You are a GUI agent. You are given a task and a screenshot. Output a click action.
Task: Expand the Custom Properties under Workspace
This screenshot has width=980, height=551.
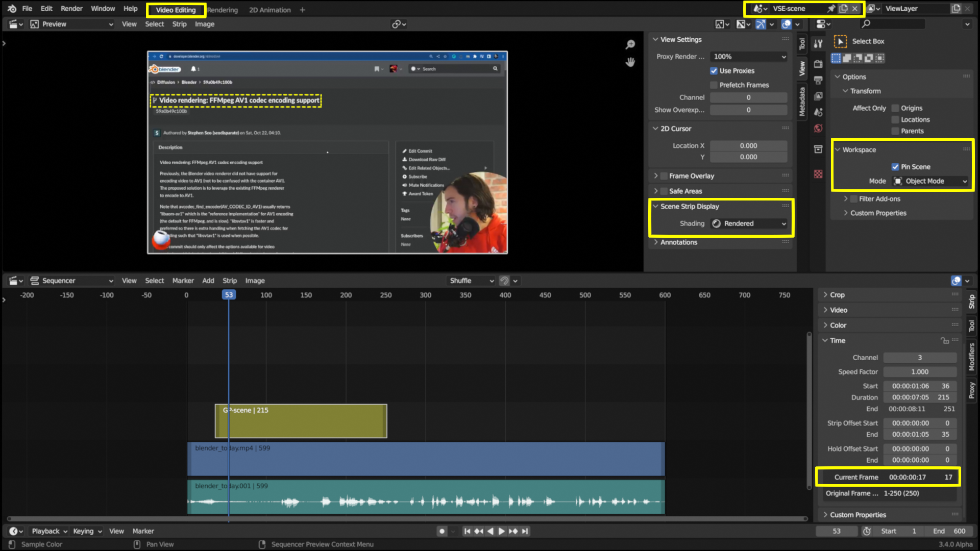click(878, 213)
